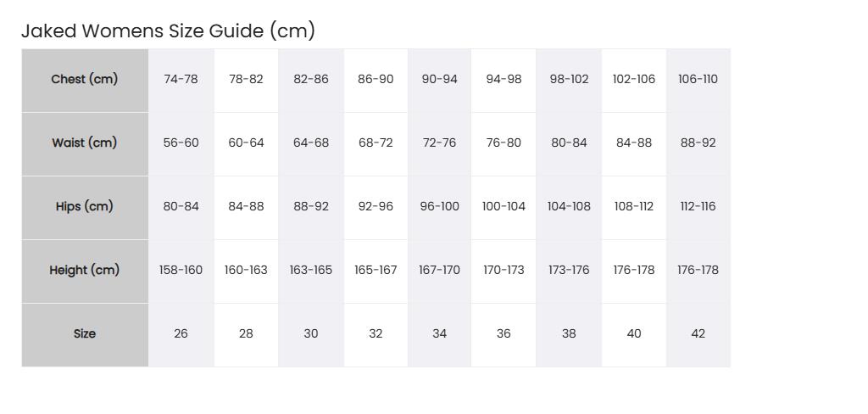The width and height of the screenshot is (868, 414).
Task: Select the Chest (cm) row header
Action: tap(85, 80)
